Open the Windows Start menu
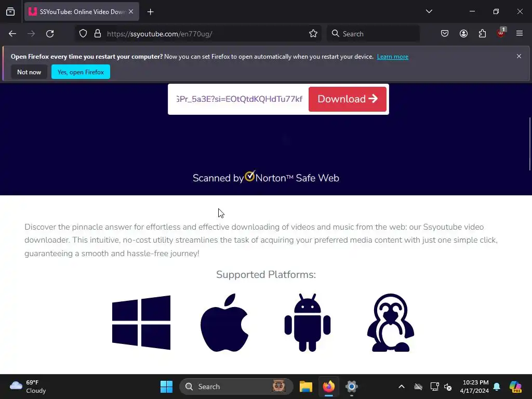Viewport: 532px width, 399px height. click(166, 387)
